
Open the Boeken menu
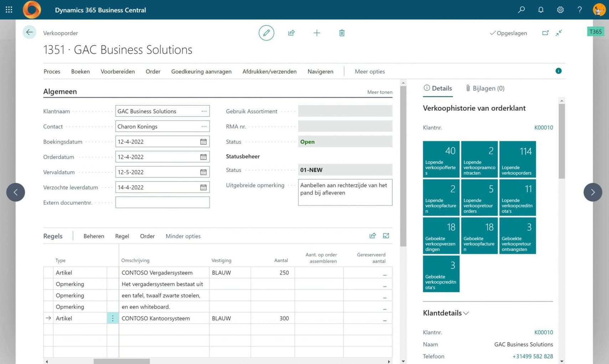click(x=80, y=71)
